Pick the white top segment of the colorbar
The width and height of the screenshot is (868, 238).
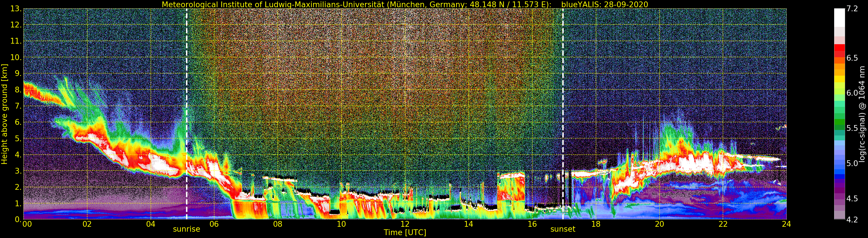839,17
